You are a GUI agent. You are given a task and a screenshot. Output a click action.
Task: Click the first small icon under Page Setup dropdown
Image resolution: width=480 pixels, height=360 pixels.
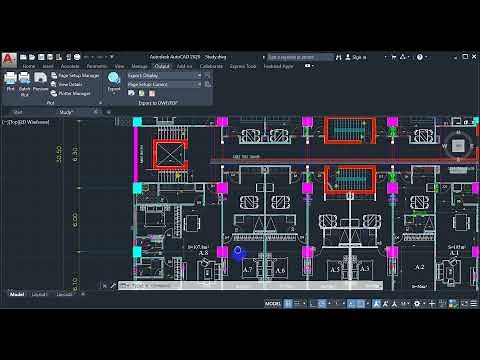click(131, 93)
